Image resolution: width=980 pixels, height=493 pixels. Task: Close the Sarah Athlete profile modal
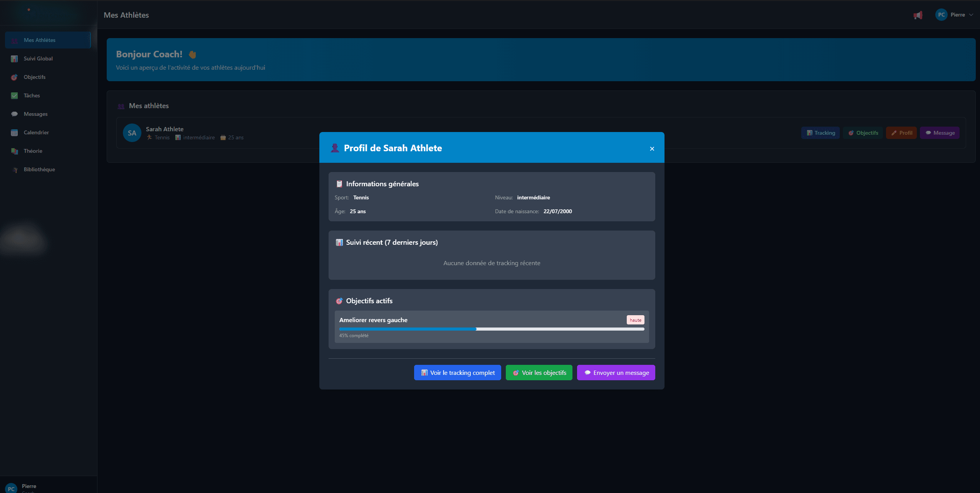coord(652,149)
